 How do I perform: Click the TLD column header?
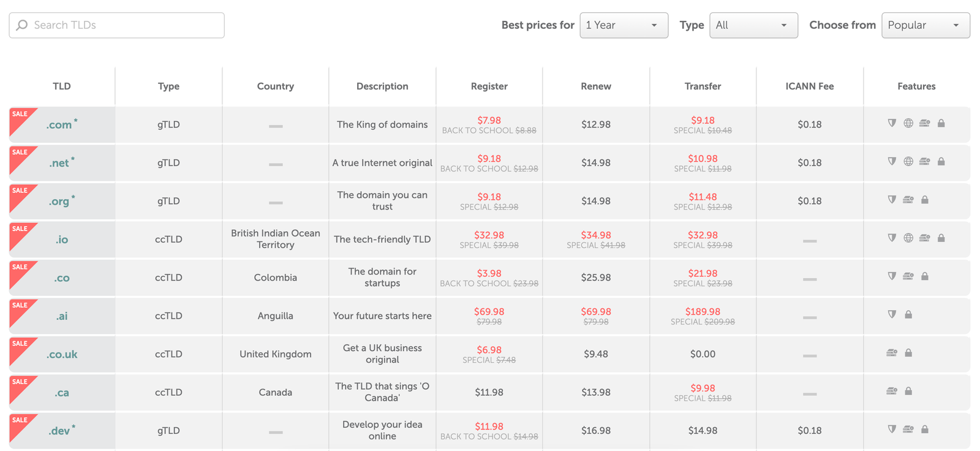tap(62, 86)
